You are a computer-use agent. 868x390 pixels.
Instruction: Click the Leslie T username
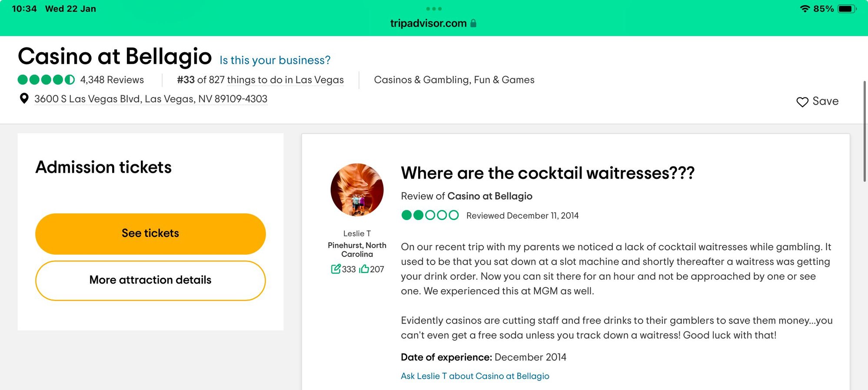coord(357,233)
